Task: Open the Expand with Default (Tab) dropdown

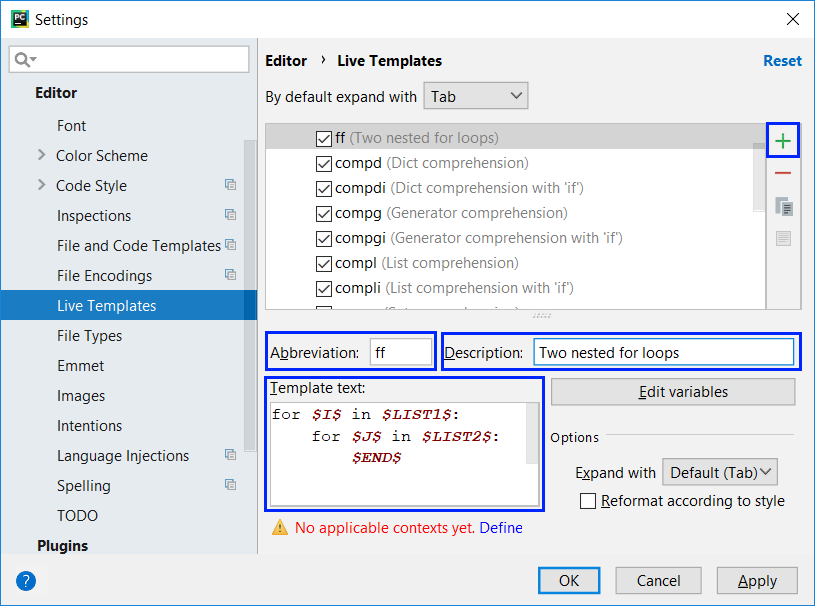Action: 720,472
